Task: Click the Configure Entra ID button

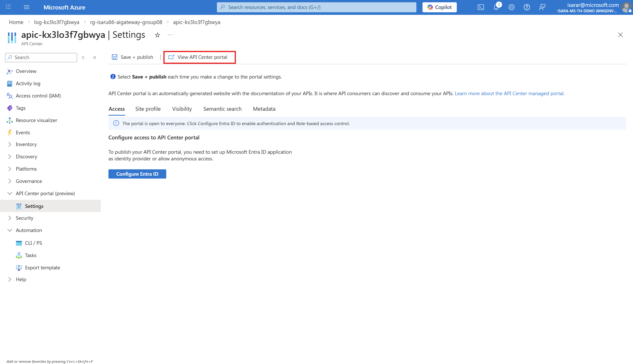Action: tap(137, 174)
